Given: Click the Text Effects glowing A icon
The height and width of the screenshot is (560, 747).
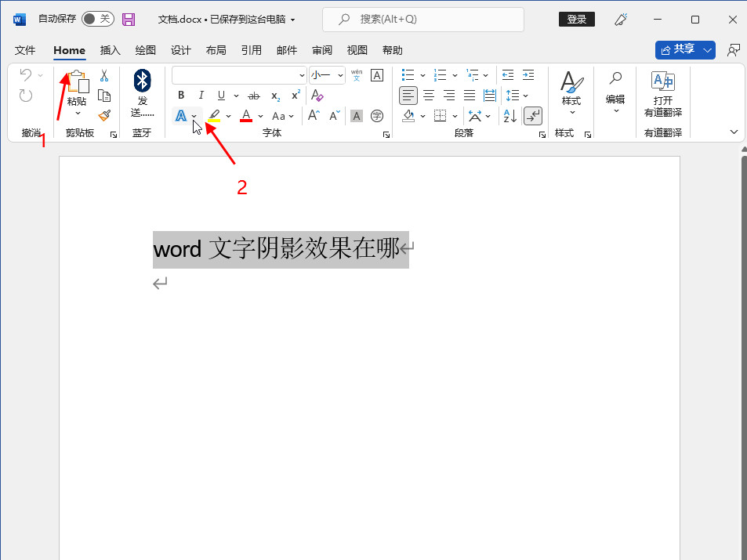Looking at the screenshot, I should [180, 116].
